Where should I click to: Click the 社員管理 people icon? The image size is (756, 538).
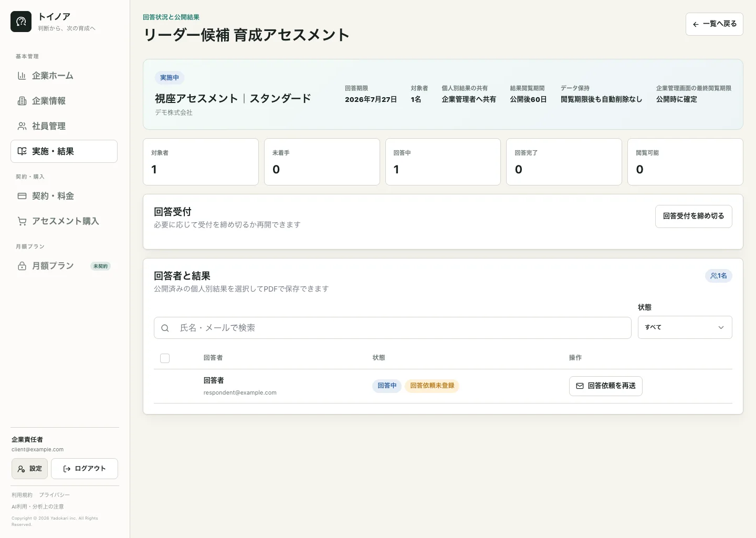click(22, 126)
